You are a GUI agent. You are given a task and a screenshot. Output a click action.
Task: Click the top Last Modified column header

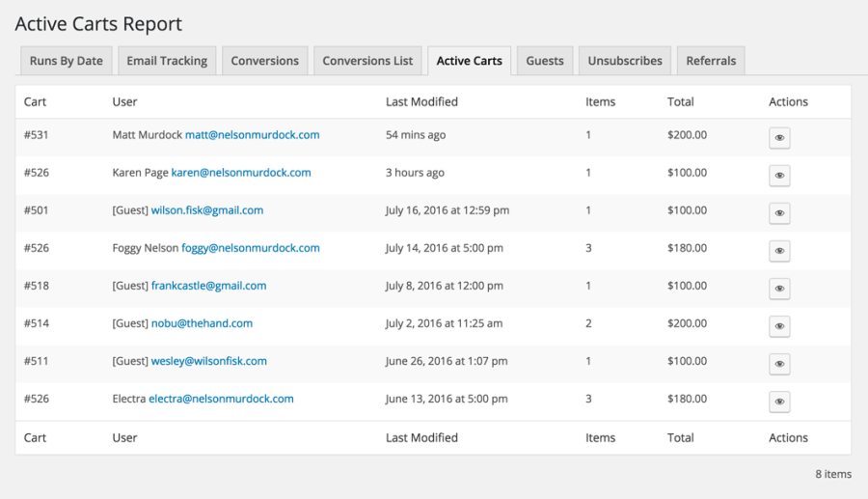point(421,101)
